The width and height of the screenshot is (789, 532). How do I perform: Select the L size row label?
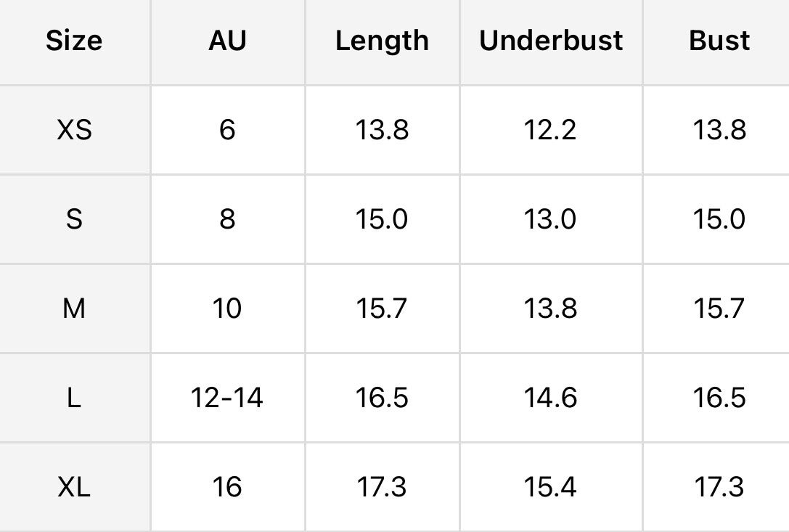(74, 398)
